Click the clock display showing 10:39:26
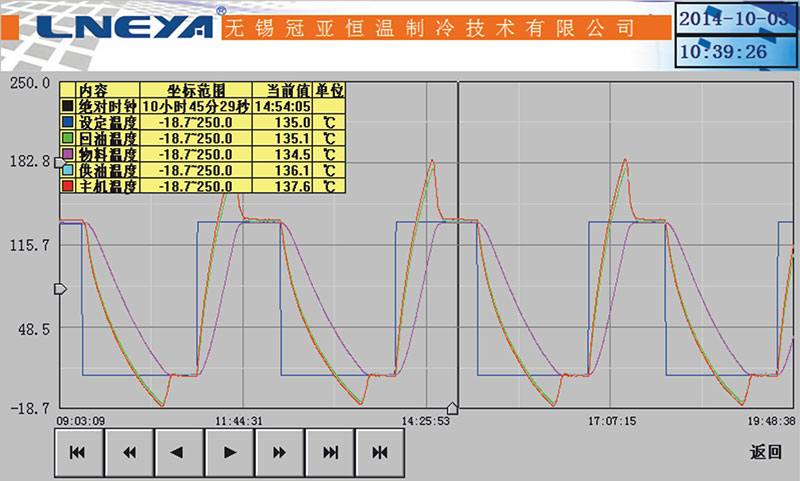Screen dimensions: 800x481 click(737, 51)
